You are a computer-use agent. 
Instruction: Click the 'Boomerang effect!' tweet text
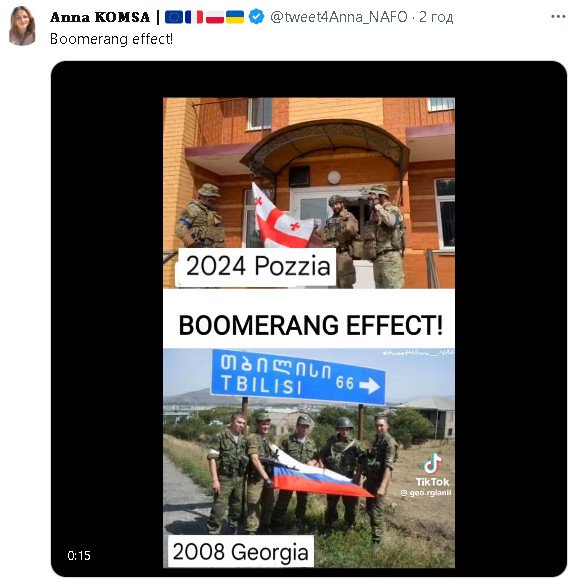[111, 39]
